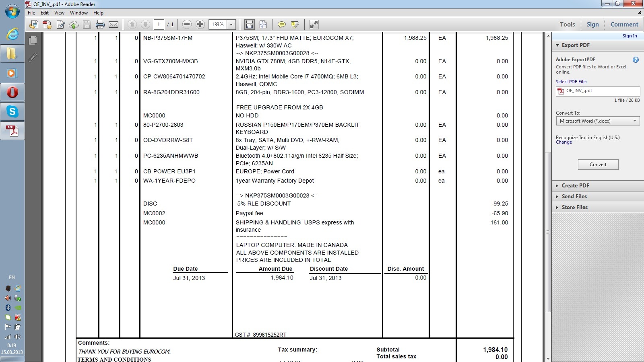Viewport: 644px width, 362px height.
Task: Open the View menu
Action: click(x=59, y=13)
